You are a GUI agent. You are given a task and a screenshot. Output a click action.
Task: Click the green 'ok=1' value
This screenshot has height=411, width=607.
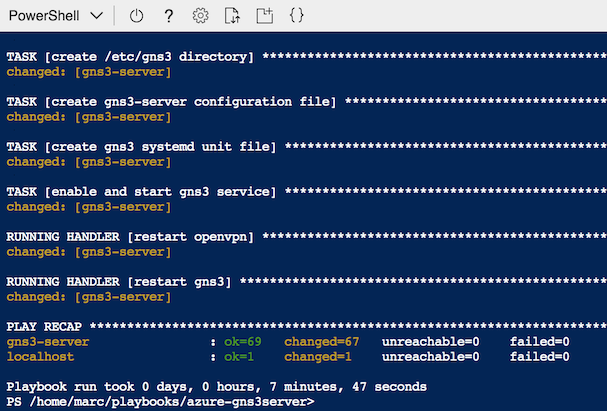(239, 356)
